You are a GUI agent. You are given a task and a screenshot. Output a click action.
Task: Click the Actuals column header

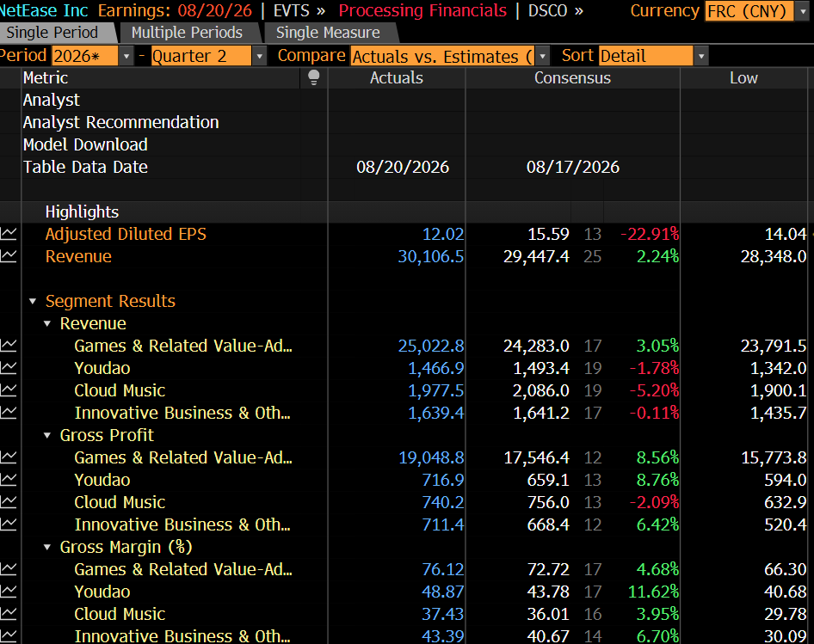tap(397, 78)
